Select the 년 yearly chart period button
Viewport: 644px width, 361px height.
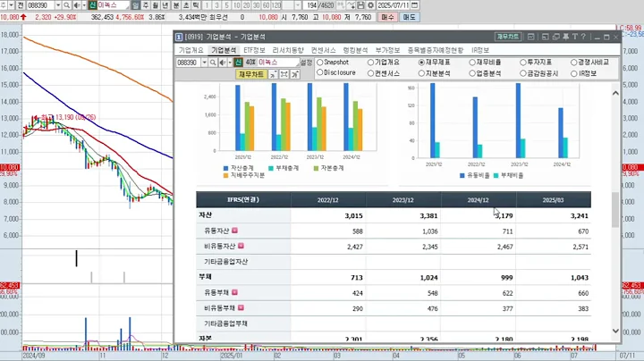165,5
